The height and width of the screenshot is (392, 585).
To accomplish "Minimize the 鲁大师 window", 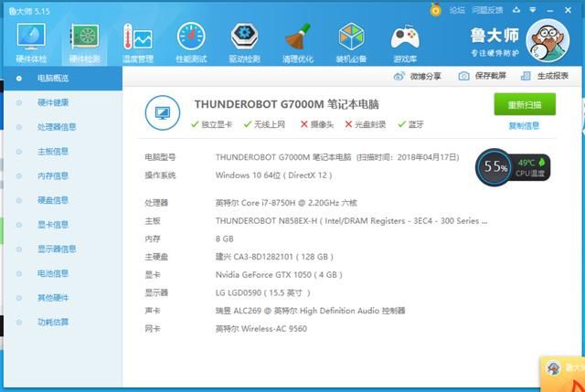I will 550,10.
